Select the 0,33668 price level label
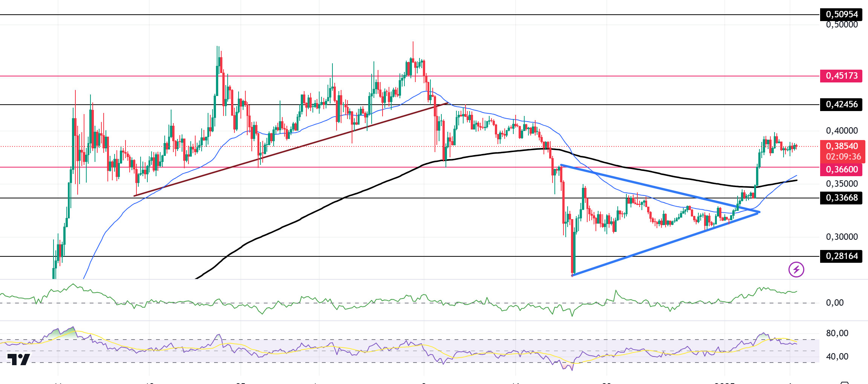The height and width of the screenshot is (384, 868). (x=841, y=198)
